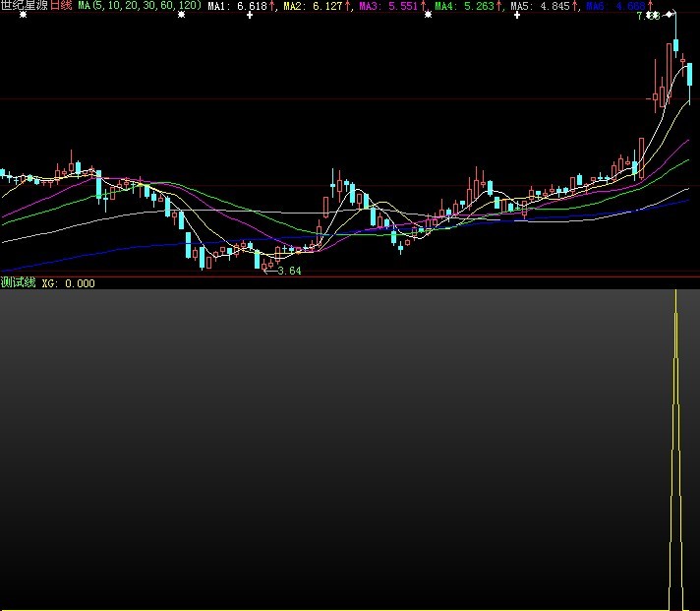700x611 pixels.
Task: Click the star info marker under 世纪星源
Action: click(x=24, y=15)
